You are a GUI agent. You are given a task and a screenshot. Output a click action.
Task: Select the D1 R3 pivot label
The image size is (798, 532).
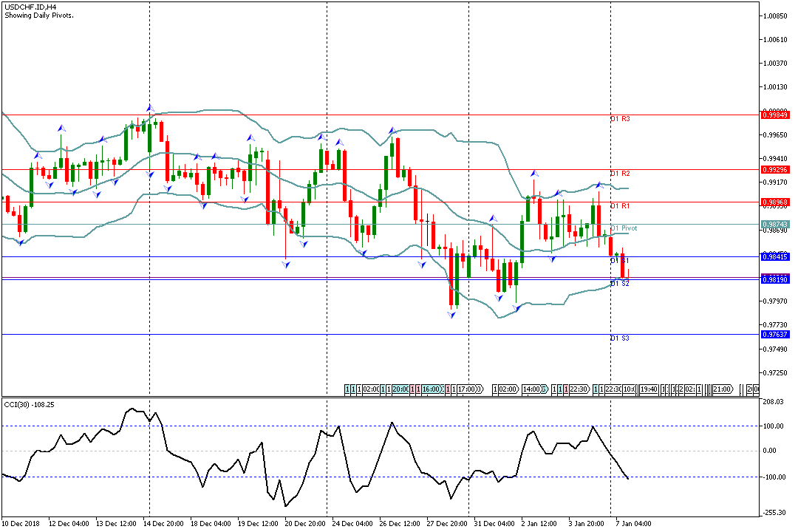(x=620, y=119)
